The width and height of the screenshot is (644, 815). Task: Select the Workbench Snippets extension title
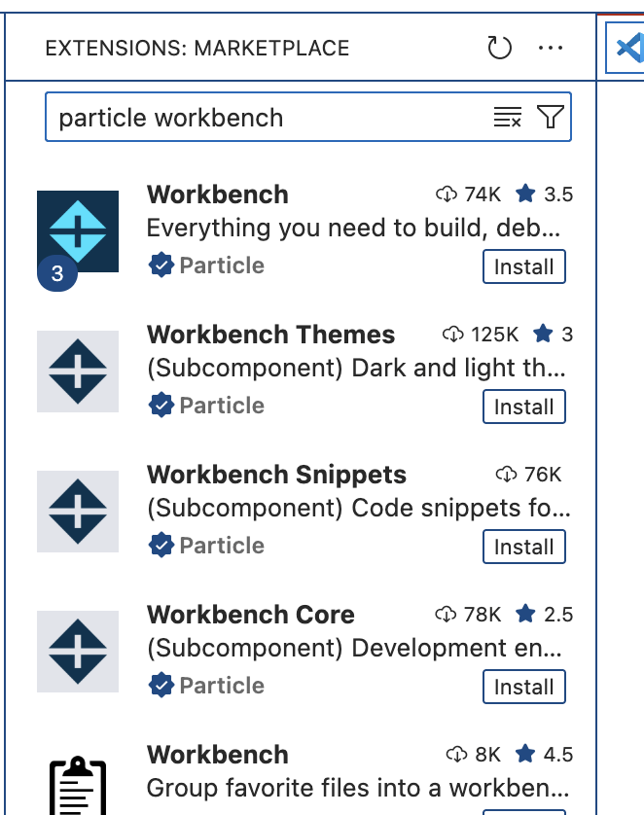276,476
